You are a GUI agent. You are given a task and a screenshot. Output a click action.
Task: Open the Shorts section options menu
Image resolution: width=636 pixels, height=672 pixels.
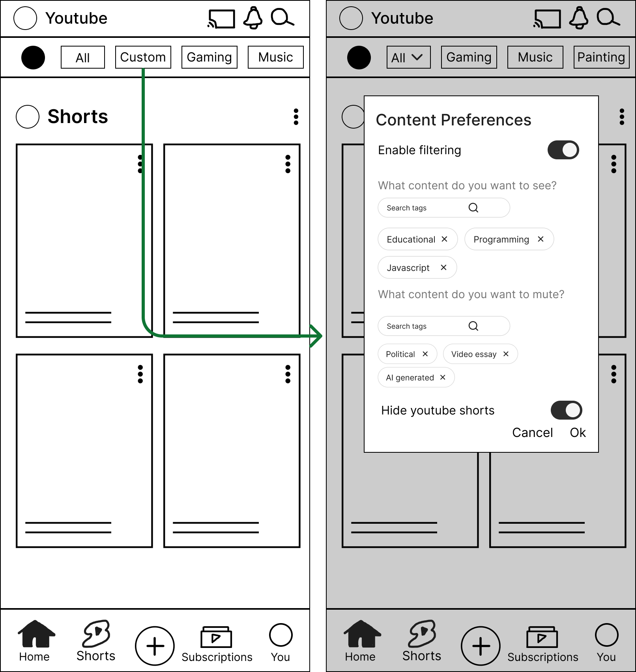coord(296,117)
